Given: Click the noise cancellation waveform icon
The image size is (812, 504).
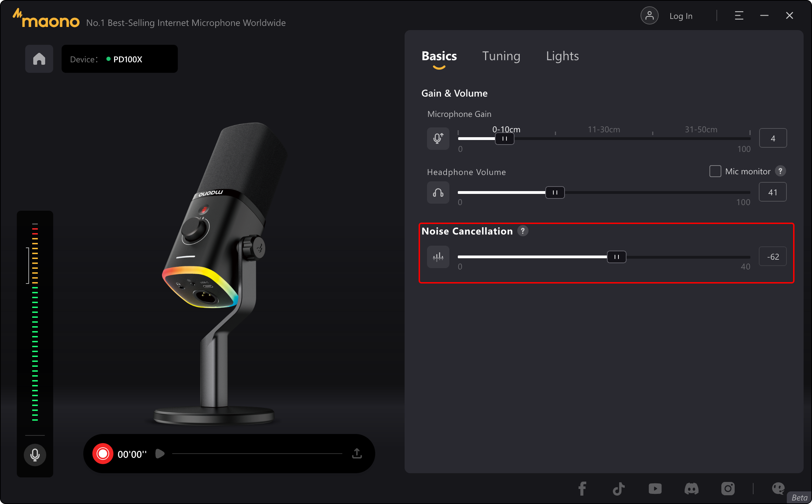Looking at the screenshot, I should click(438, 257).
